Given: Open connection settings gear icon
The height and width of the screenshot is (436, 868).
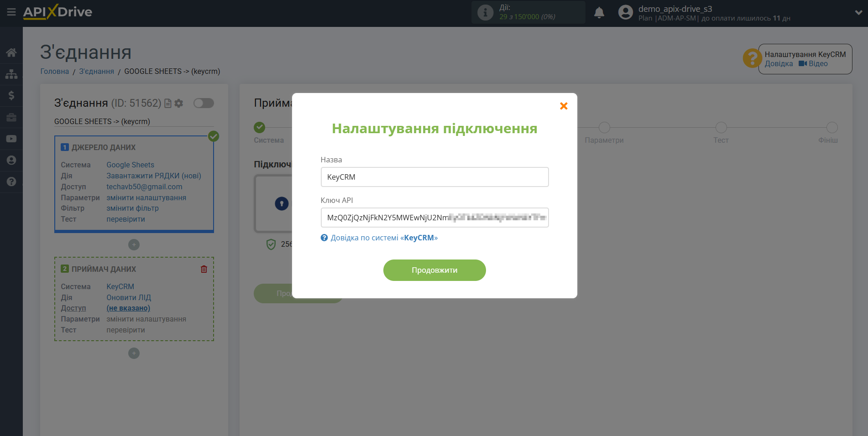Looking at the screenshot, I should (179, 104).
